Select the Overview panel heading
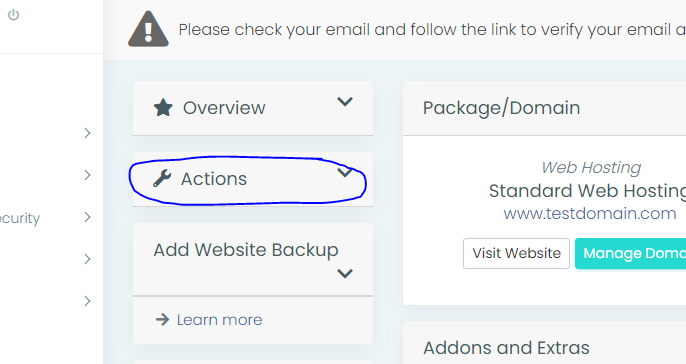The image size is (686, 364). [x=224, y=108]
